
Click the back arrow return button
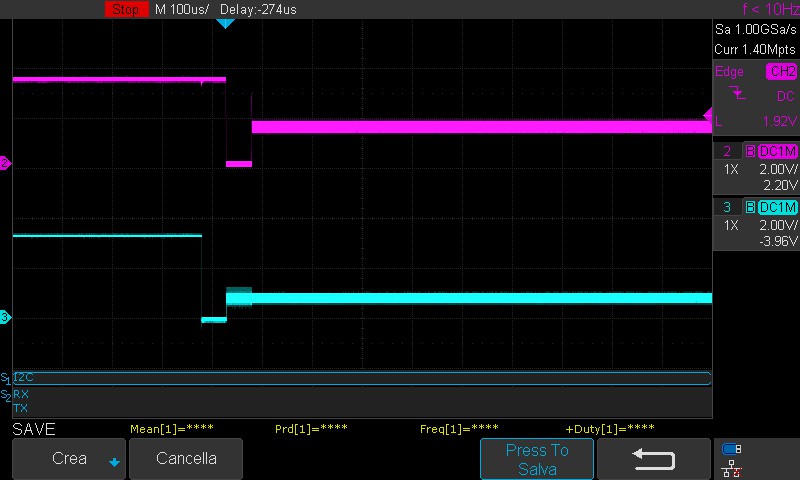(x=654, y=459)
